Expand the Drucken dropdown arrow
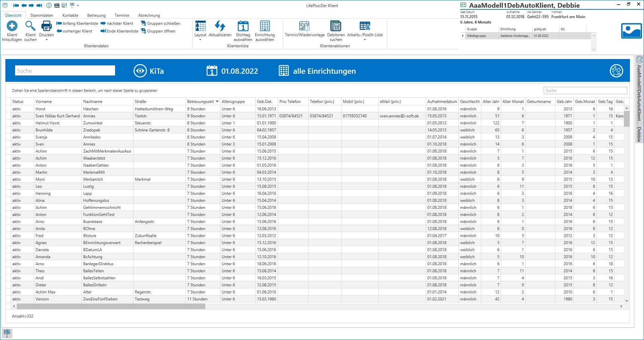644x340 pixels. point(47,40)
